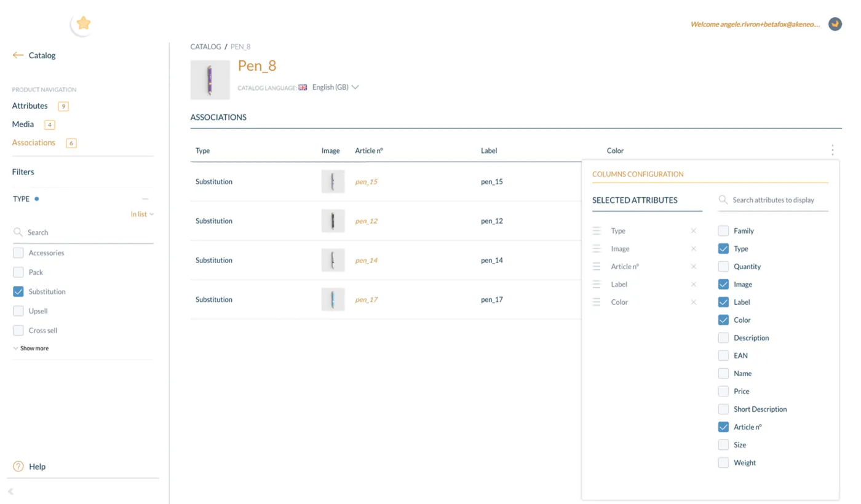Click the pen_14 row image
861x504 pixels.
click(333, 261)
